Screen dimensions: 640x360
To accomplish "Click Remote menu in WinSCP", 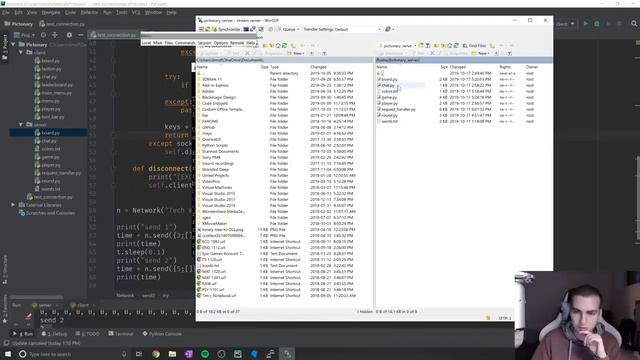I will 237,43.
